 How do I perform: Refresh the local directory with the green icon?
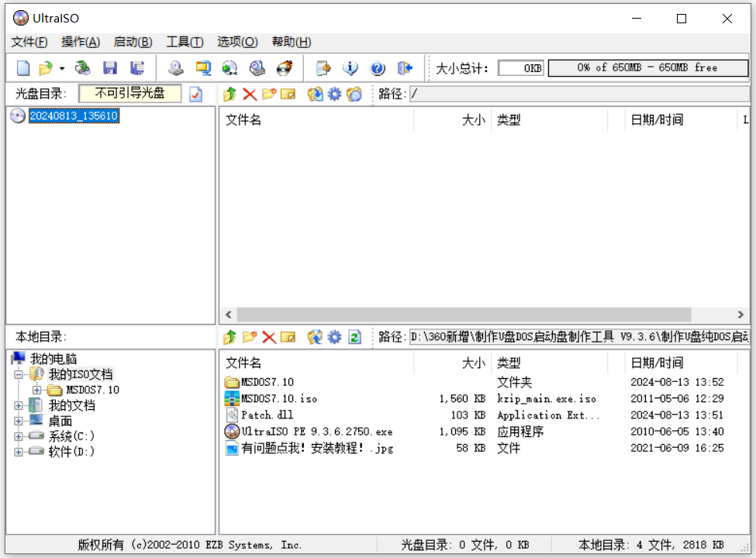pos(355,337)
